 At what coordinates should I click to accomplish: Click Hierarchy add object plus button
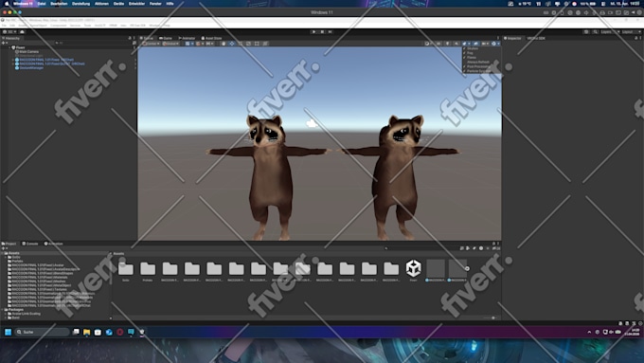pyautogui.click(x=4, y=43)
